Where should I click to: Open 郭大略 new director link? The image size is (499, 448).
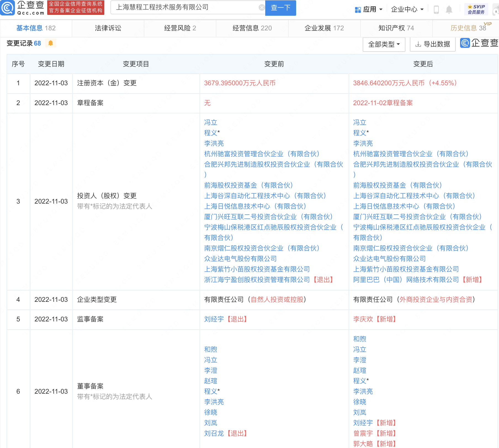tap(363, 444)
